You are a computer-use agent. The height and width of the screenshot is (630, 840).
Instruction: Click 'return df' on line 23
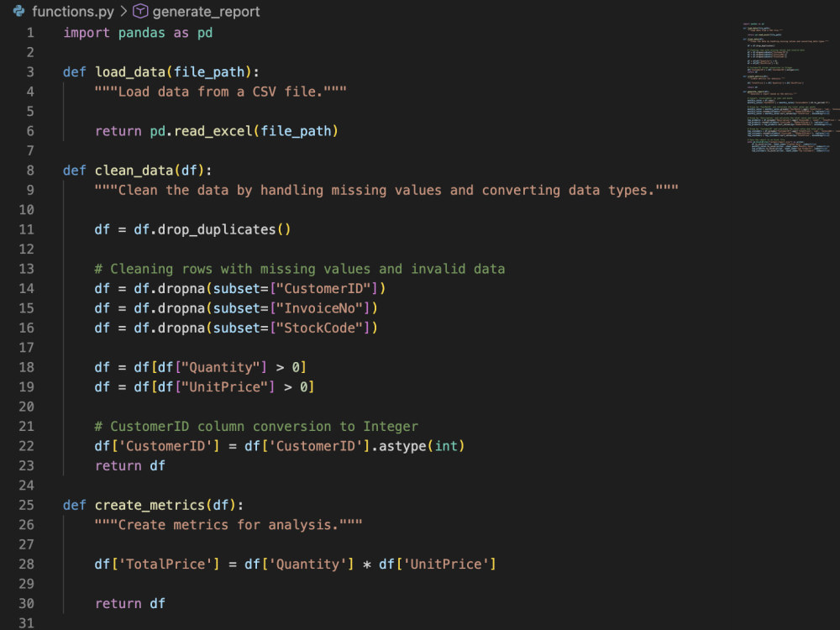130,466
